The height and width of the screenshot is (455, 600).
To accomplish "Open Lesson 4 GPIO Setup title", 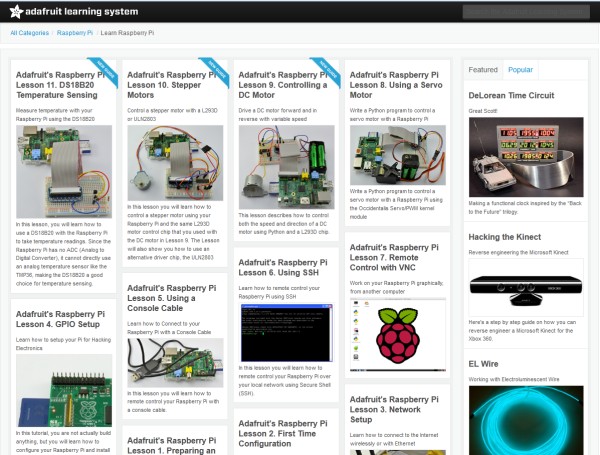I will coord(60,319).
